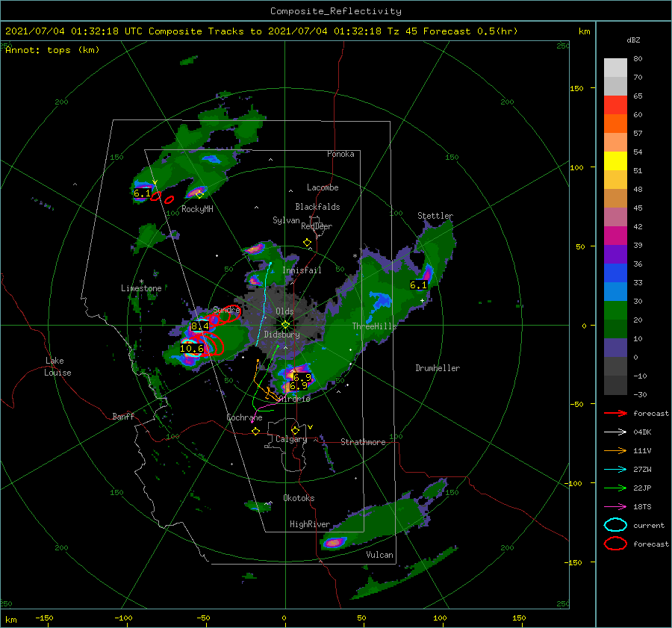Click the Cochrane label
Image resolution: width=672 pixels, height=628 pixels.
click(x=244, y=417)
